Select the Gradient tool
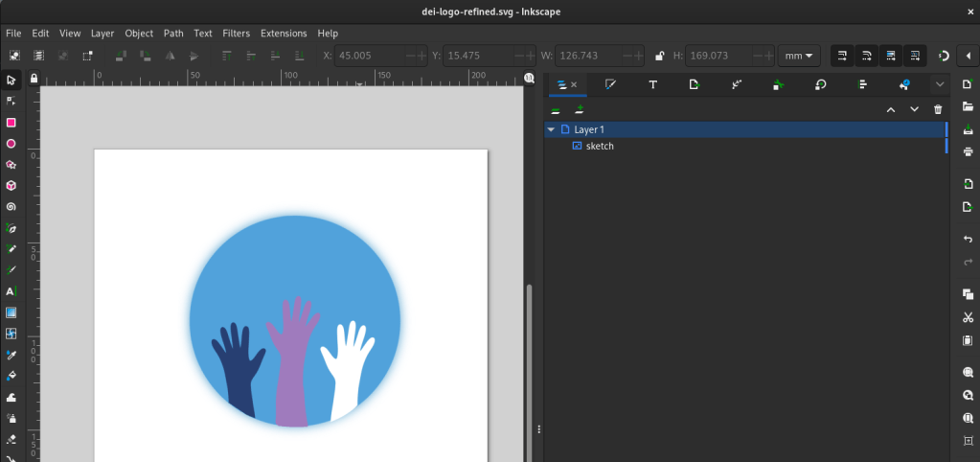The width and height of the screenshot is (980, 462). (x=11, y=312)
